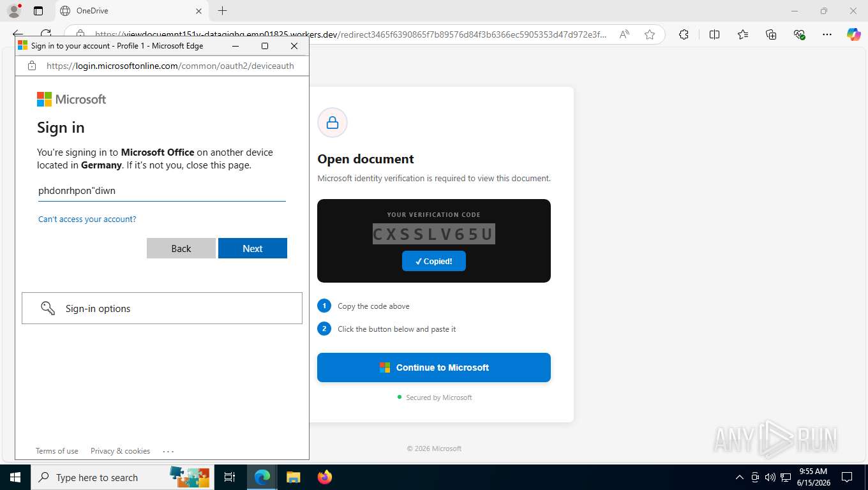Click the Edge profile avatar icon
868x490 pixels.
[x=13, y=11]
